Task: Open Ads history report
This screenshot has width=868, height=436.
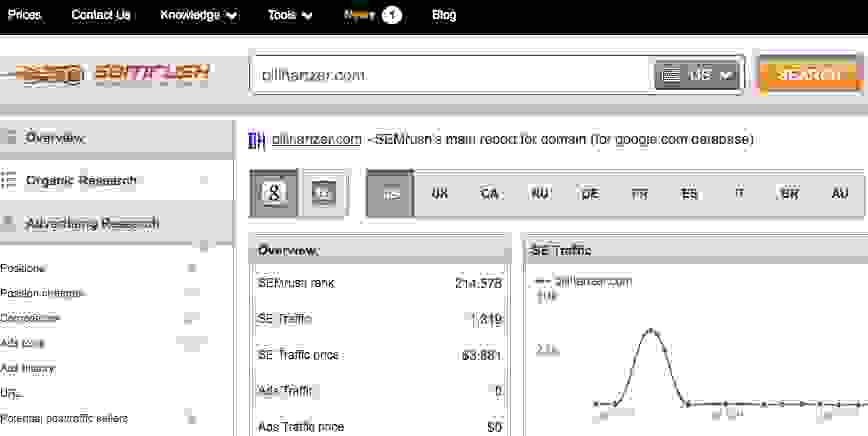Action: (x=27, y=368)
